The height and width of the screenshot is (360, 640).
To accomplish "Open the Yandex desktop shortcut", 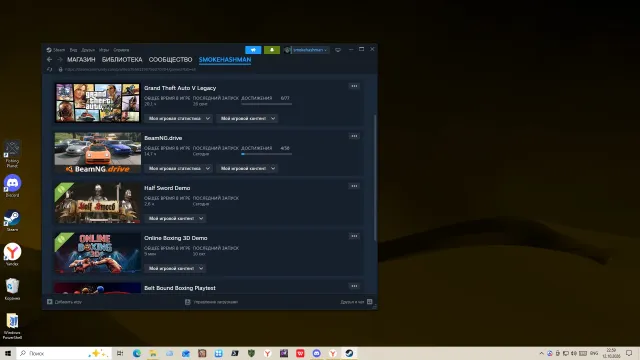I will click(x=12, y=255).
